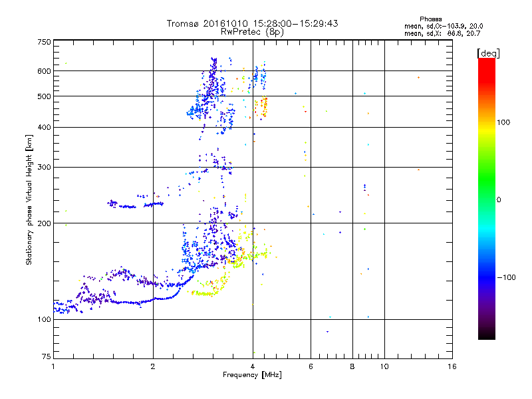Click the colorbar tick label '100'
Screen dimensions: 532x399
click(x=503, y=122)
